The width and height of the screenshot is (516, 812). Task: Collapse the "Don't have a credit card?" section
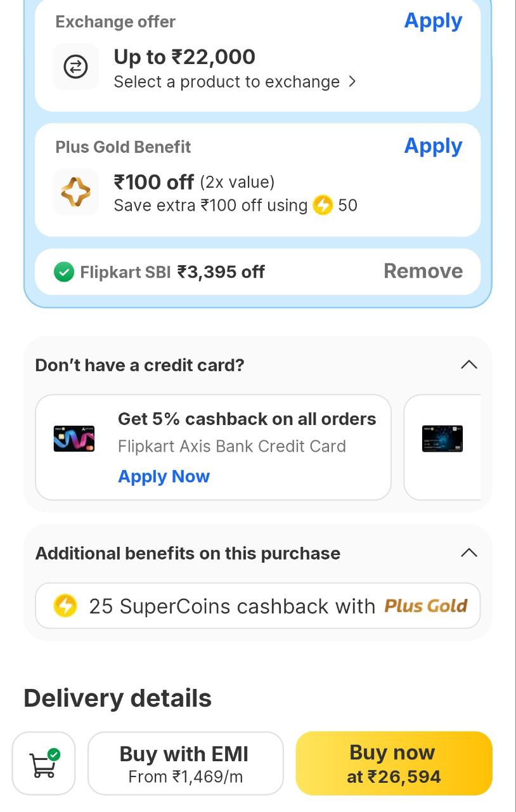point(468,365)
